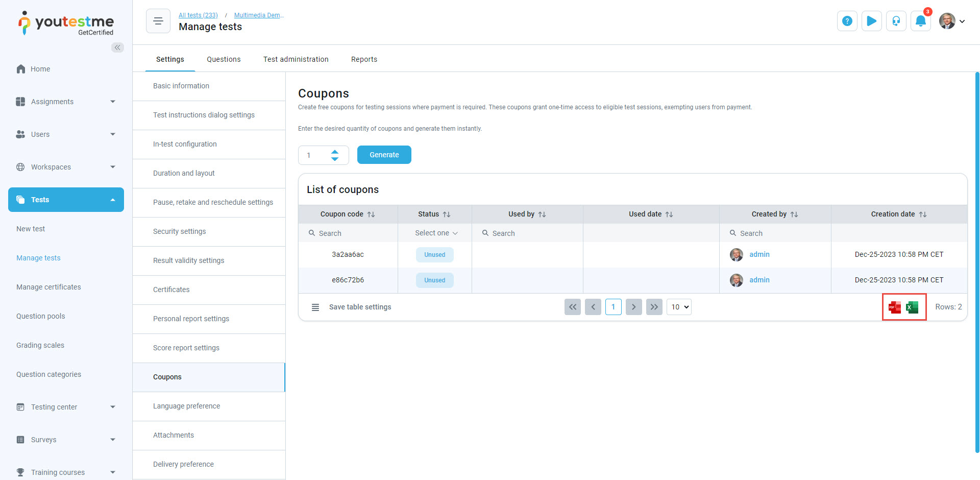Open Security settings section

tap(209, 231)
